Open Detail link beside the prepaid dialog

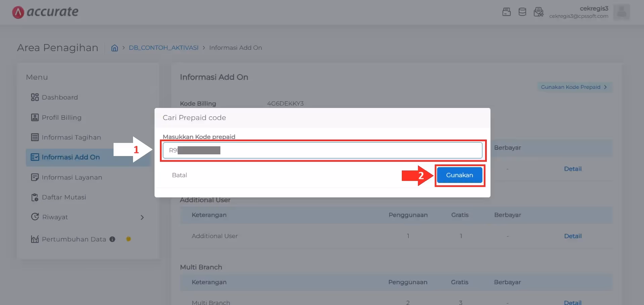pos(573,169)
